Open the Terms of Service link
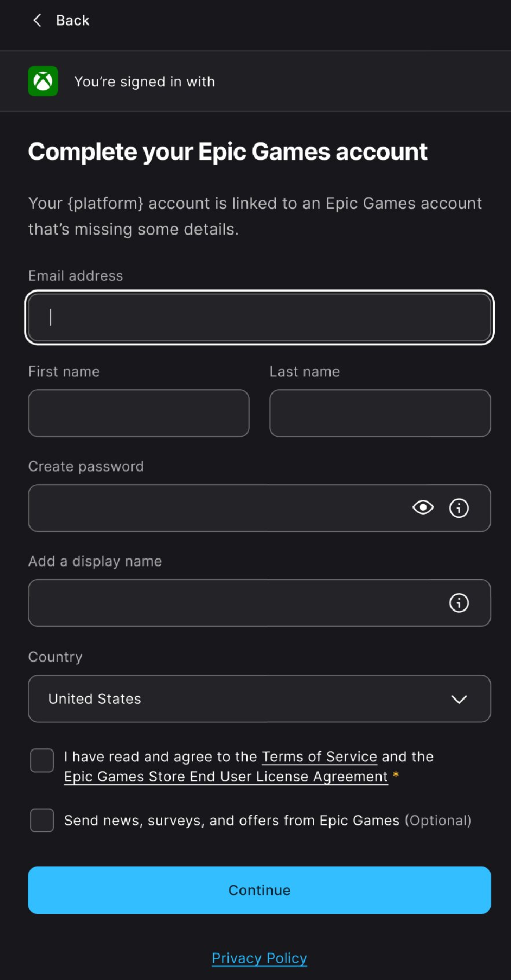The image size is (511, 980). [319, 756]
